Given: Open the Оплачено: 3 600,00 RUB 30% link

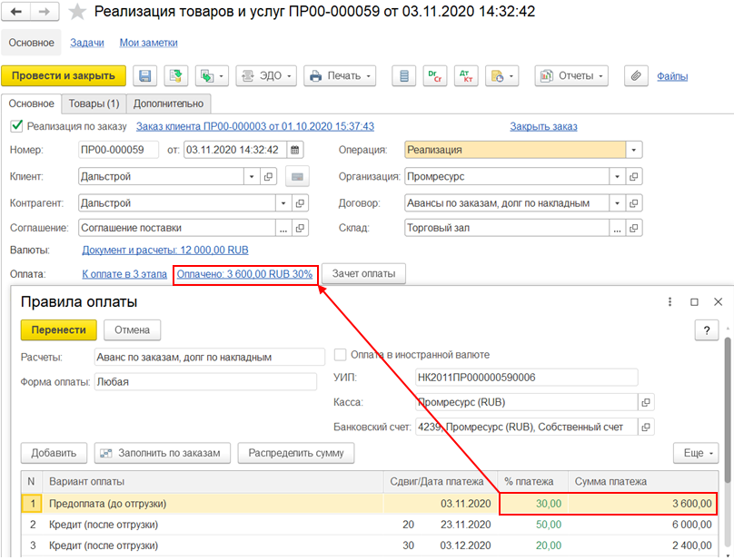Looking at the screenshot, I should coord(244,274).
